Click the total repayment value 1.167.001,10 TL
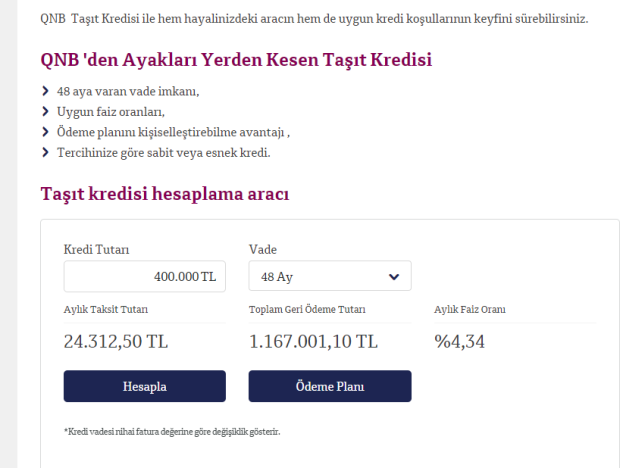This screenshot has width=620, height=468. click(313, 342)
